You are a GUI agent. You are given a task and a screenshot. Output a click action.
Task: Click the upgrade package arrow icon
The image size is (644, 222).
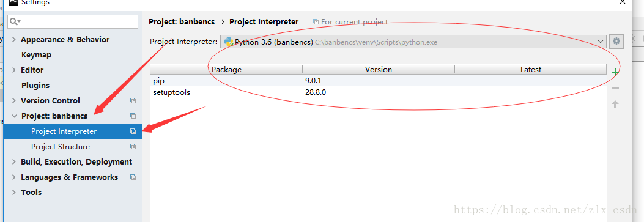[x=615, y=104]
